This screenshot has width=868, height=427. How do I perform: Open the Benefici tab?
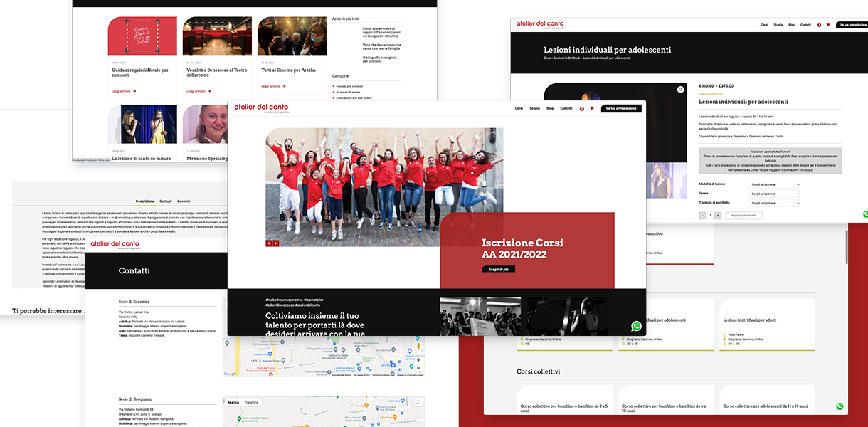point(184,201)
